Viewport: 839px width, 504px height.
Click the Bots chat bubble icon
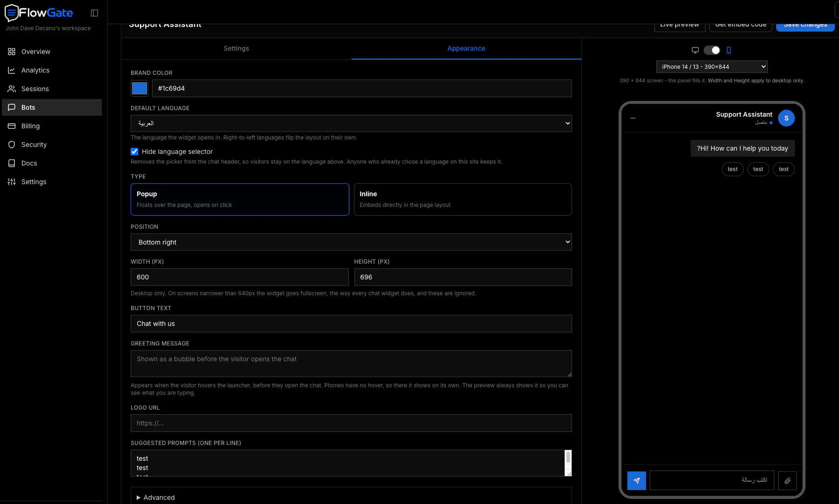[12, 107]
